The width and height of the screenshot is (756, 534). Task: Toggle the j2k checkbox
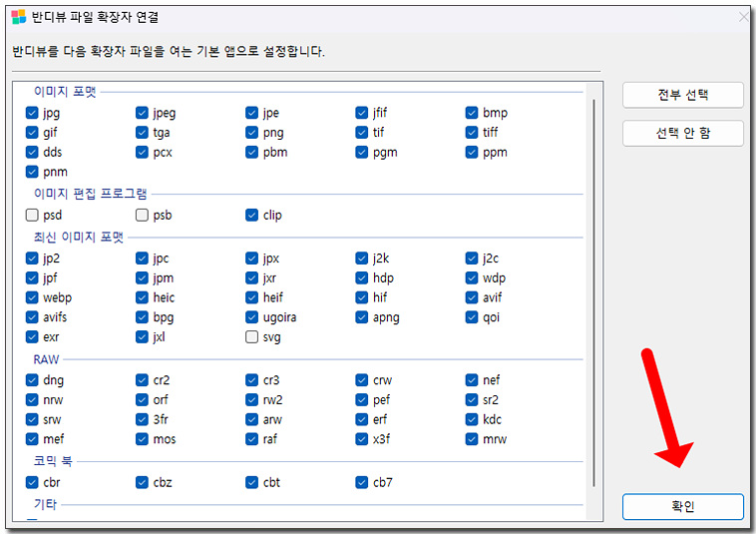(x=362, y=259)
